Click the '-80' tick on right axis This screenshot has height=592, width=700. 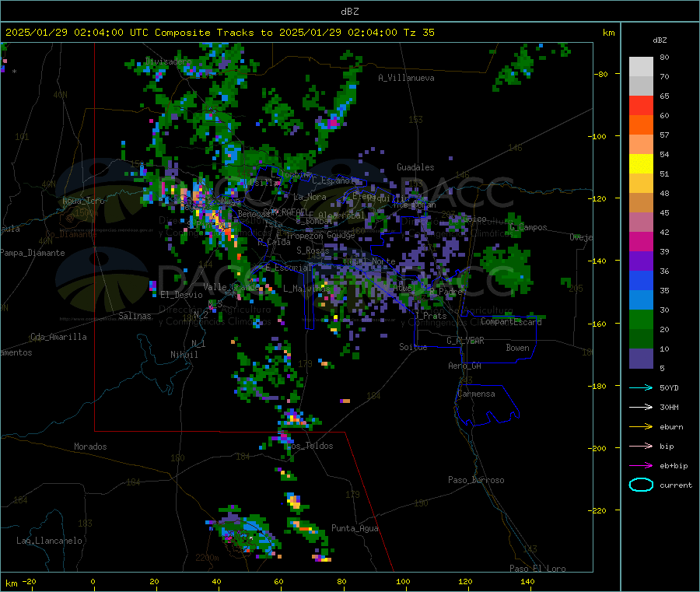(600, 74)
